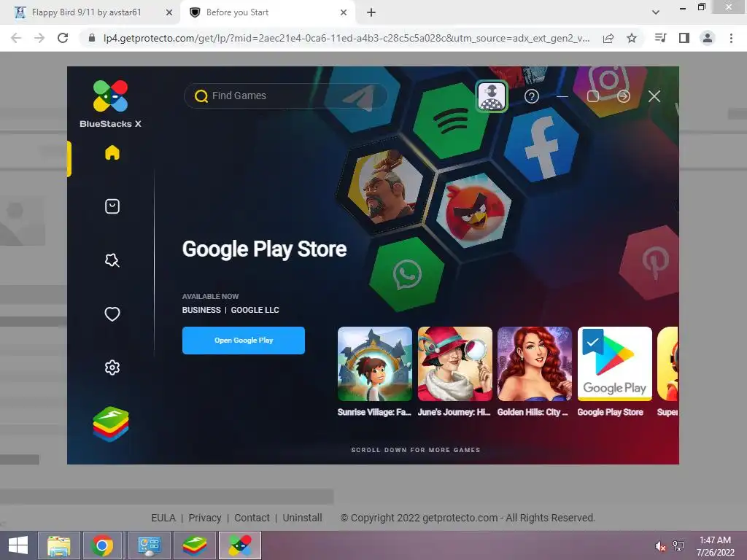Open the control panel taskbar icon
747x560 pixels.
tap(150, 545)
